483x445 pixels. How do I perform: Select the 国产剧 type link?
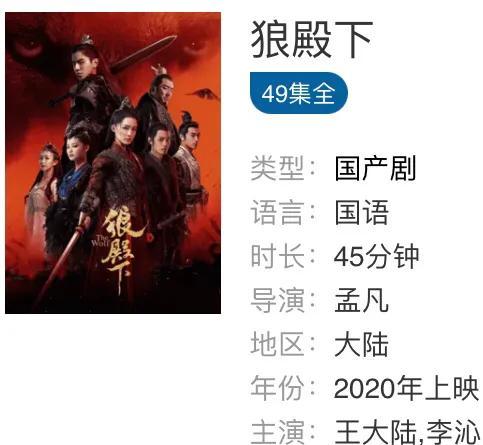click(x=375, y=168)
